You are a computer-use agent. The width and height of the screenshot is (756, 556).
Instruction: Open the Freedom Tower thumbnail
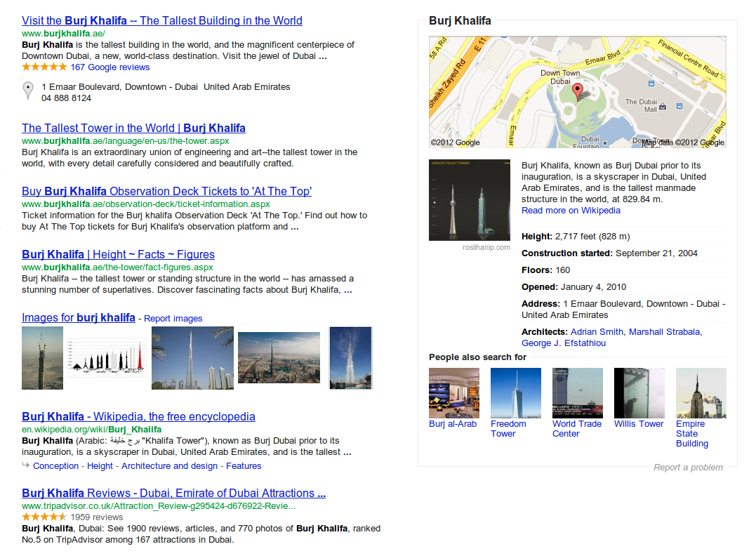(x=515, y=393)
